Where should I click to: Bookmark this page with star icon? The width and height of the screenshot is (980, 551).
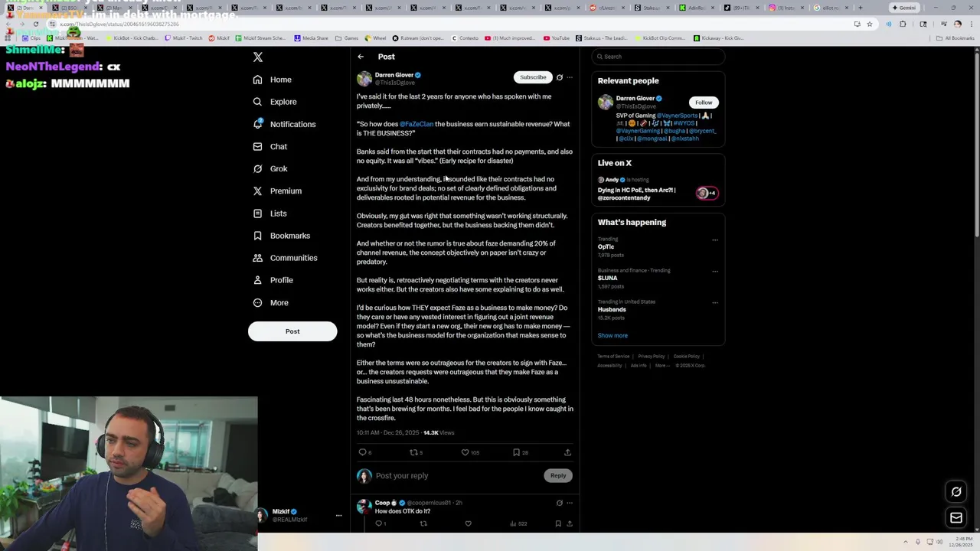(869, 24)
